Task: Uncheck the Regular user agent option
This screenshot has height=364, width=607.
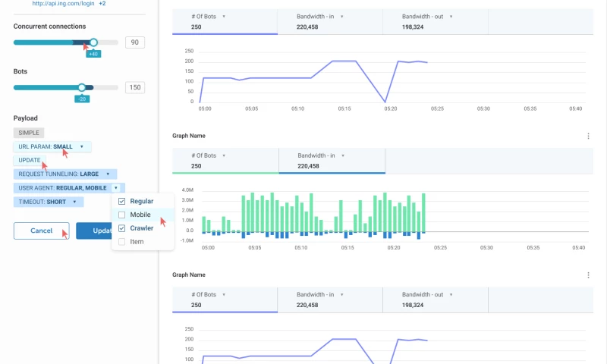Action: (122, 202)
